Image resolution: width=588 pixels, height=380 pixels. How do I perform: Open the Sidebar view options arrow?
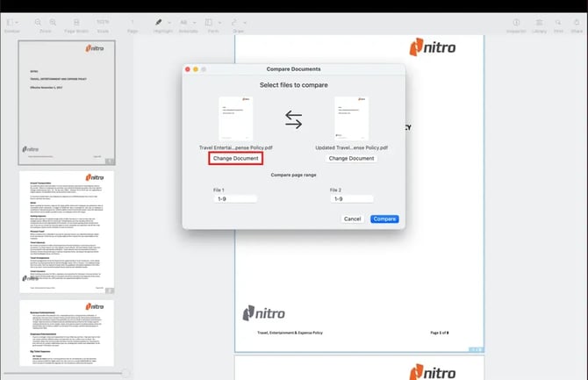[x=17, y=23]
